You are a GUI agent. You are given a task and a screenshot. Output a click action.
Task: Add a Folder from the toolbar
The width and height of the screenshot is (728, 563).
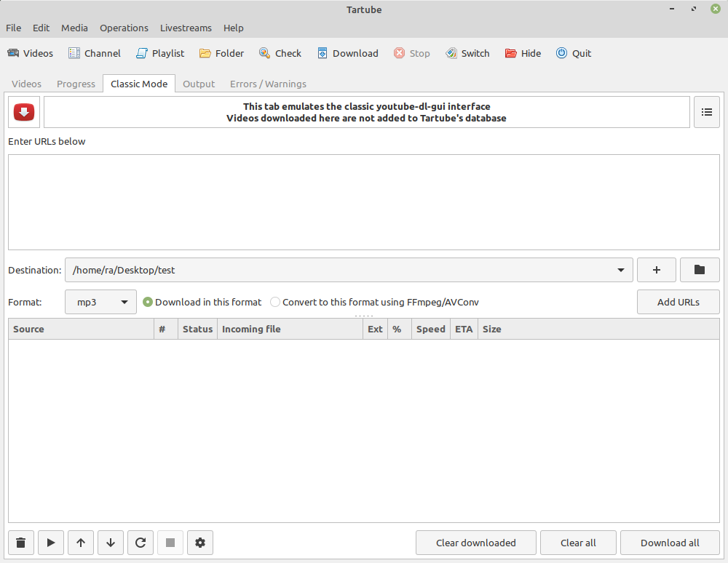tap(221, 53)
